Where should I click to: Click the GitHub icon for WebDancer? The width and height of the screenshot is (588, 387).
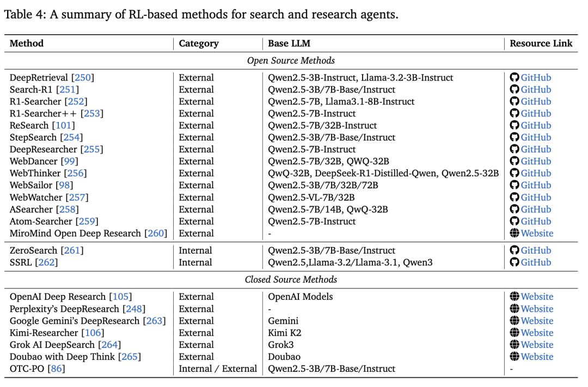click(x=514, y=162)
